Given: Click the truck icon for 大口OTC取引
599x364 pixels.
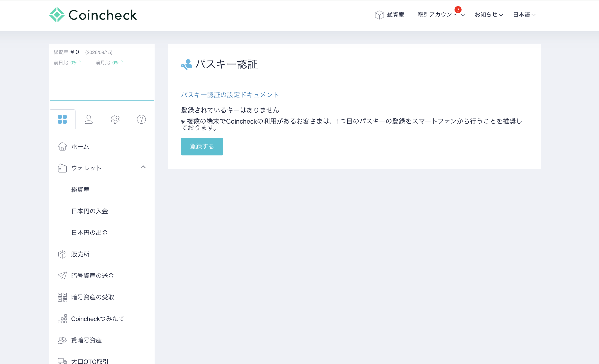Looking at the screenshot, I should pos(62,361).
